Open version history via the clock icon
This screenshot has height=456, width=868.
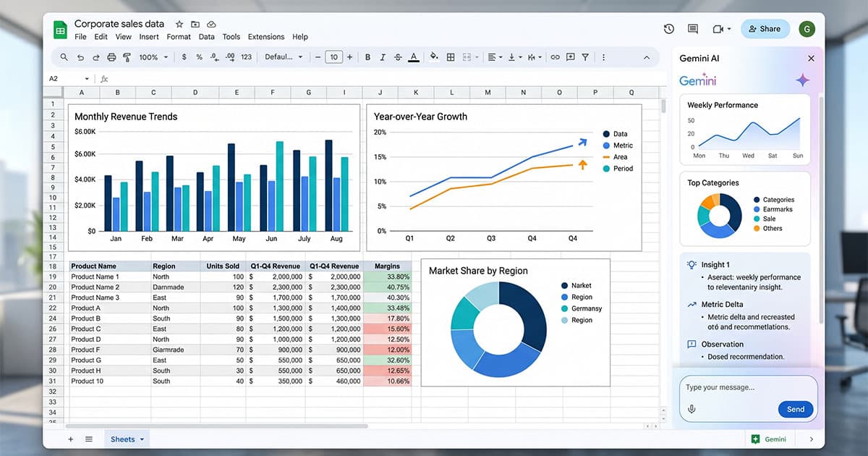tap(668, 29)
